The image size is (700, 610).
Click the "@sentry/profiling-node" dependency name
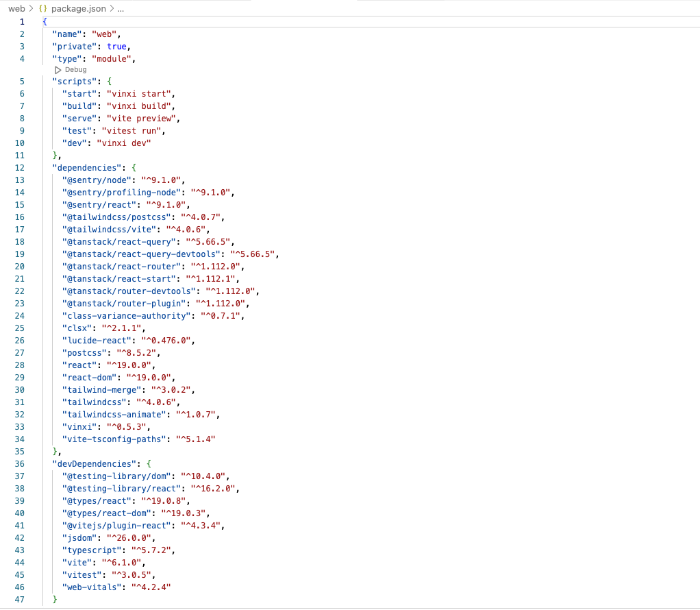[121, 193]
